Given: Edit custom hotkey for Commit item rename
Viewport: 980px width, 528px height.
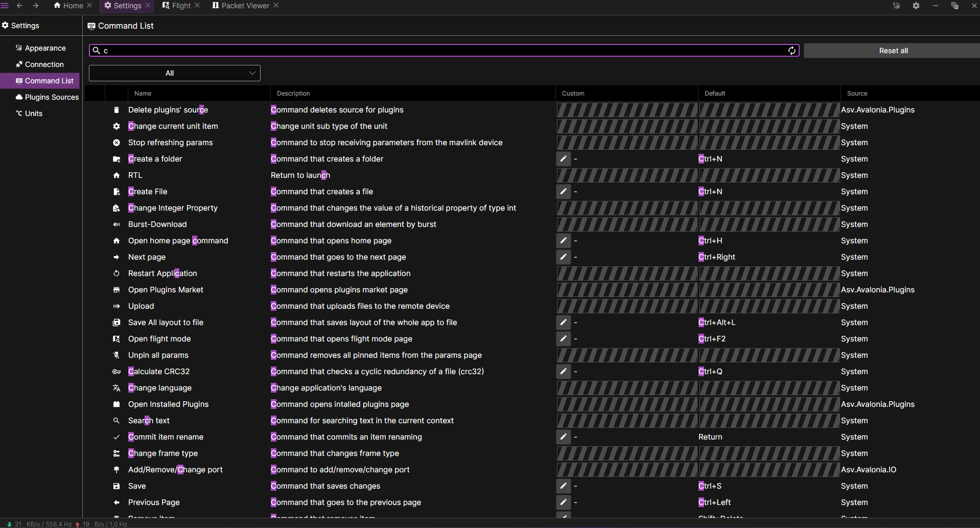Looking at the screenshot, I should (x=563, y=437).
